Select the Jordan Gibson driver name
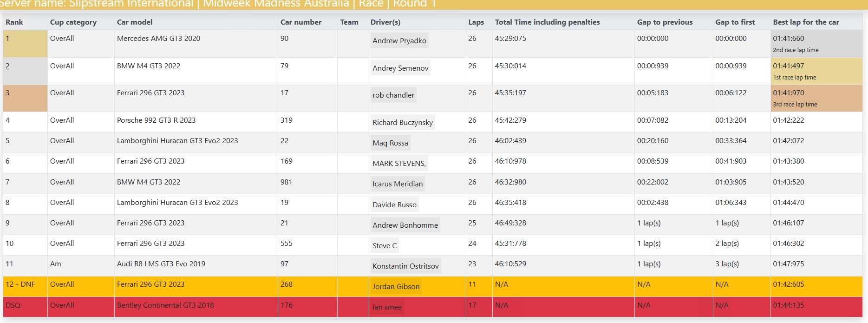 coord(396,287)
